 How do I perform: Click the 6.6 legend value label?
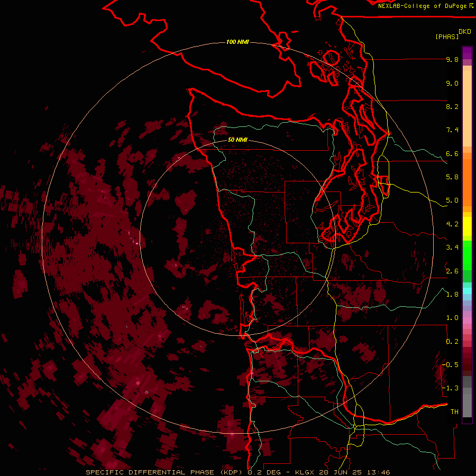tap(452, 153)
